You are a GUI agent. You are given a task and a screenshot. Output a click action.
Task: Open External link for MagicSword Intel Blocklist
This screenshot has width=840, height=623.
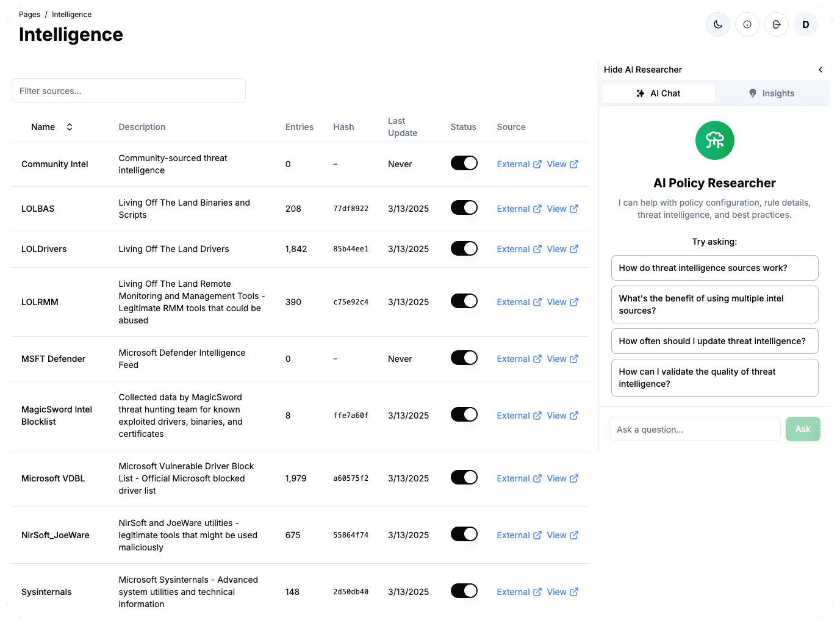coord(519,416)
